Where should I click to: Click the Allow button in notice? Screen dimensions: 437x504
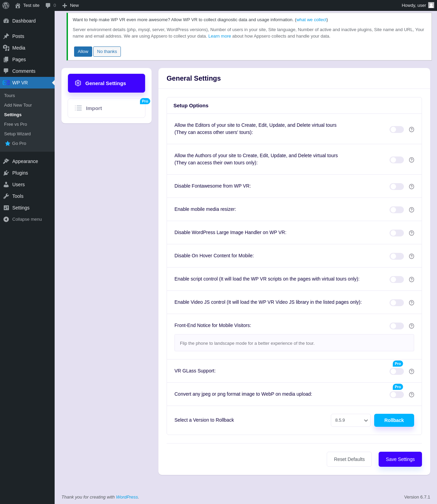[x=83, y=52]
